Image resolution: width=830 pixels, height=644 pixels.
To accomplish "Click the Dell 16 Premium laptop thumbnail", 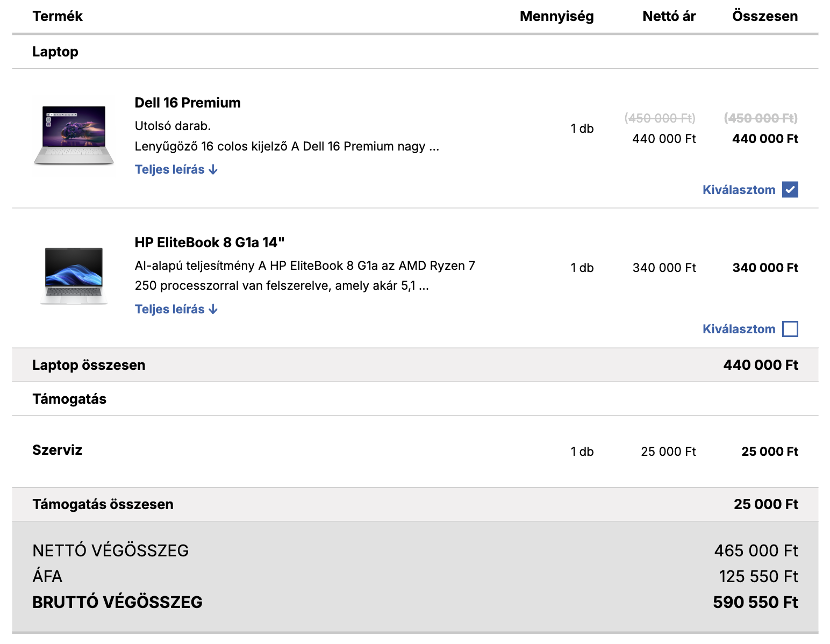I will pyautogui.click(x=74, y=135).
